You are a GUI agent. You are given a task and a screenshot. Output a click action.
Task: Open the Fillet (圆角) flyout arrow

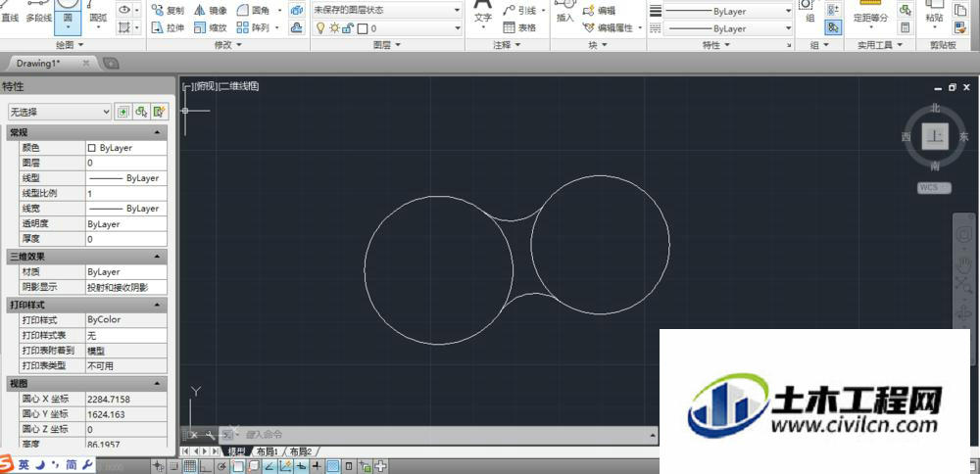tap(279, 11)
